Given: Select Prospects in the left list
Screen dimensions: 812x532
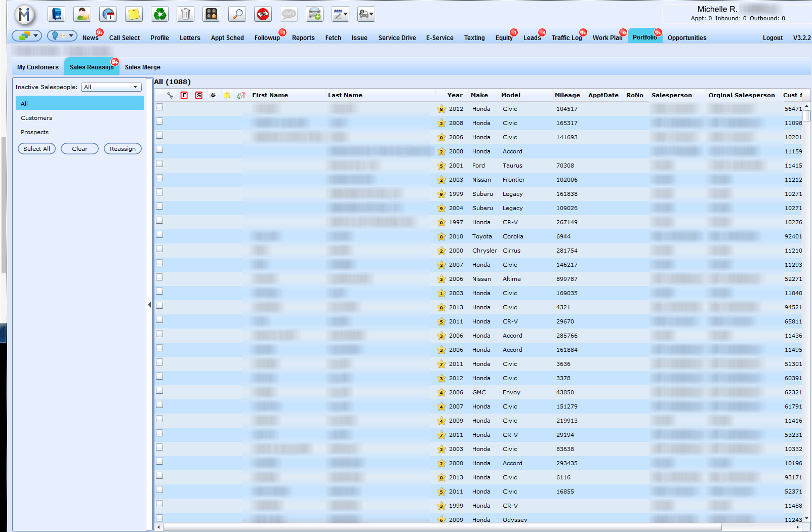Looking at the screenshot, I should pyautogui.click(x=35, y=132).
